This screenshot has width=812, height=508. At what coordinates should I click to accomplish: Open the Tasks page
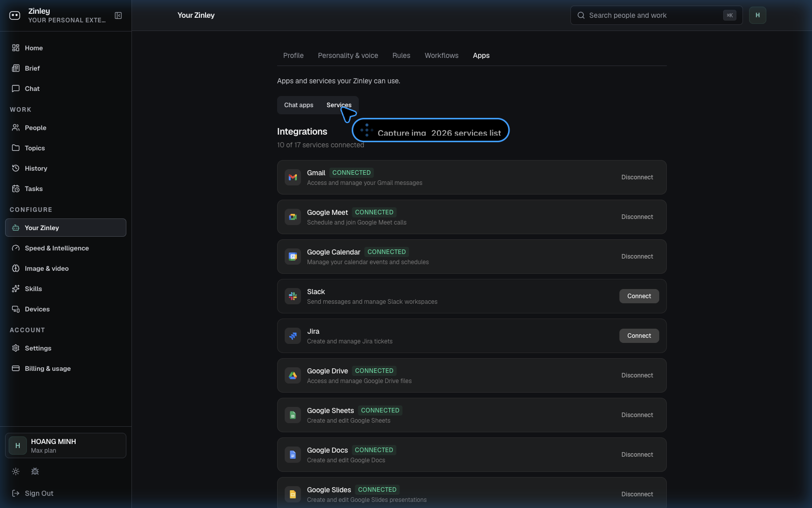(x=65, y=188)
